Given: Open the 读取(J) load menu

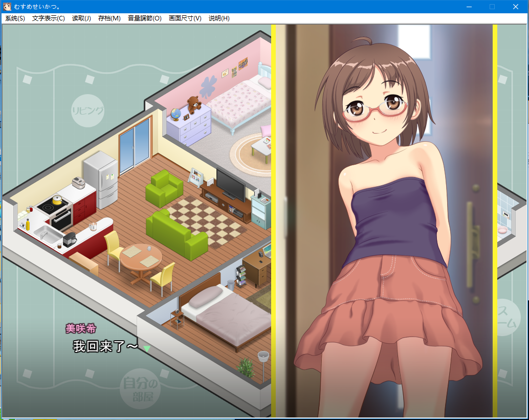Looking at the screenshot, I should click(81, 18).
